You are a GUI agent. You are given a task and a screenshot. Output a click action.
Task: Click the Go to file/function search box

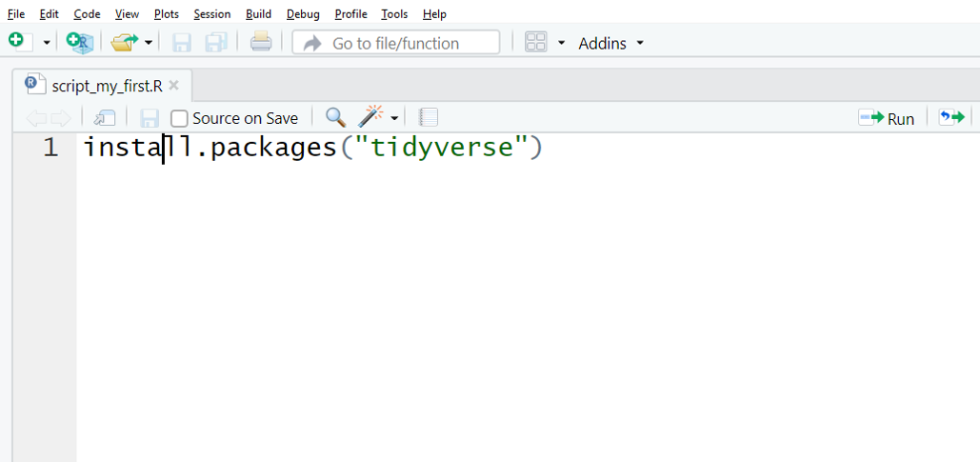point(410,43)
